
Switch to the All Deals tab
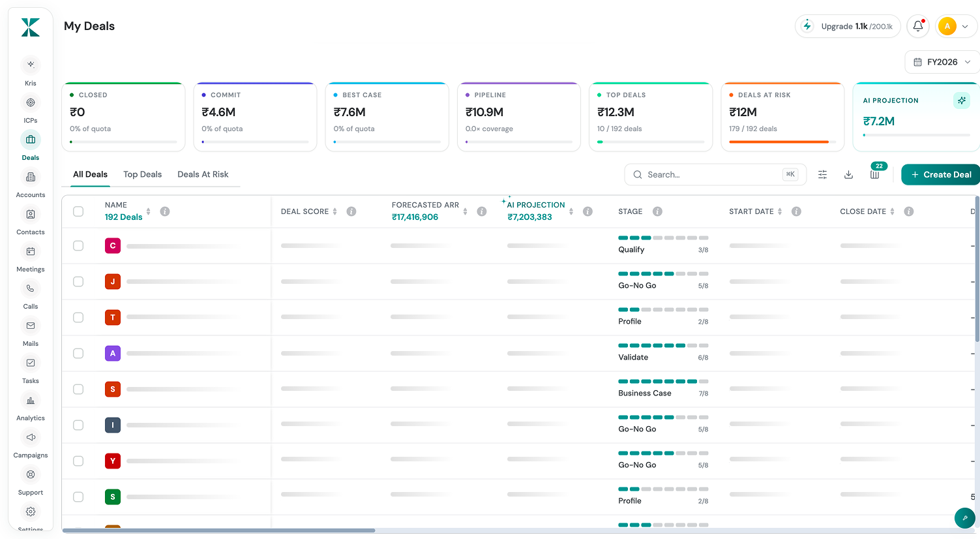(90, 174)
